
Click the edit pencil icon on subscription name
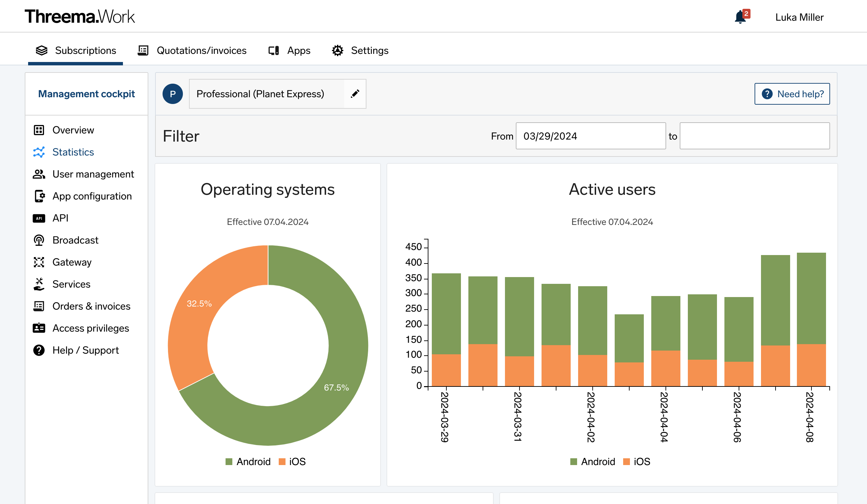point(354,93)
